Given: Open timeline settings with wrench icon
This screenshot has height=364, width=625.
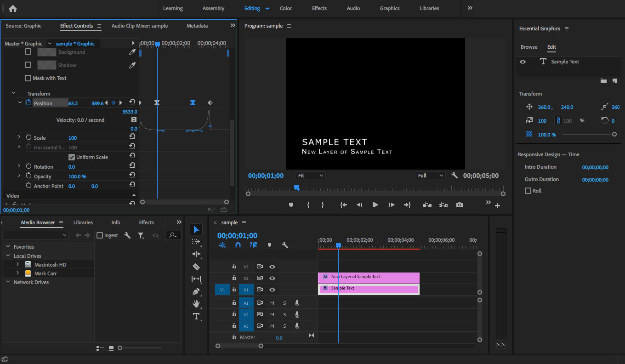Looking at the screenshot, I should point(285,245).
